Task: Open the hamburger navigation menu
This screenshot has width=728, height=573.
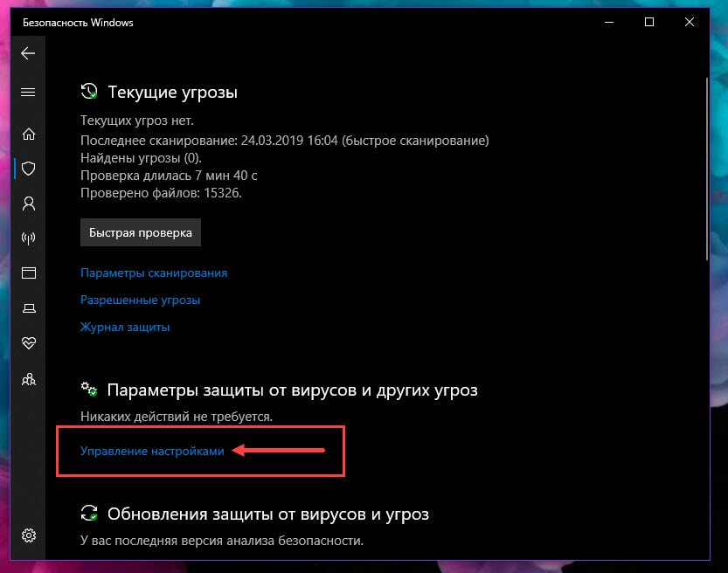Action: point(28,92)
